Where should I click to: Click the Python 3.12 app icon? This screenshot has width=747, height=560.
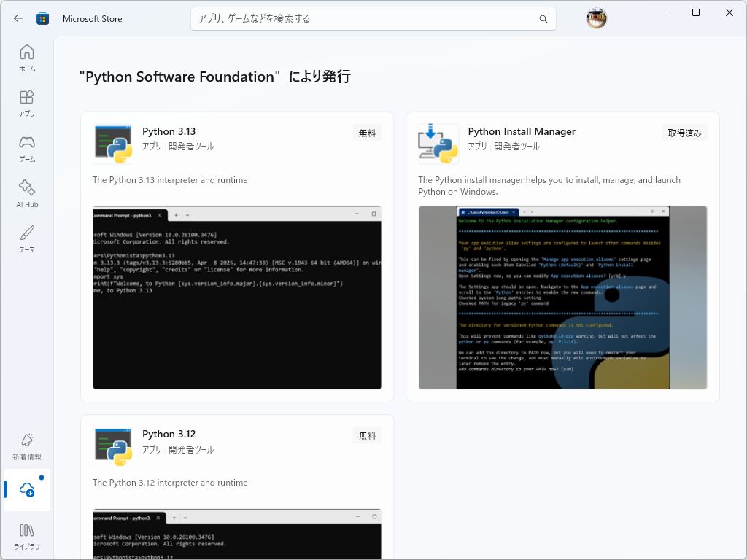(x=113, y=447)
